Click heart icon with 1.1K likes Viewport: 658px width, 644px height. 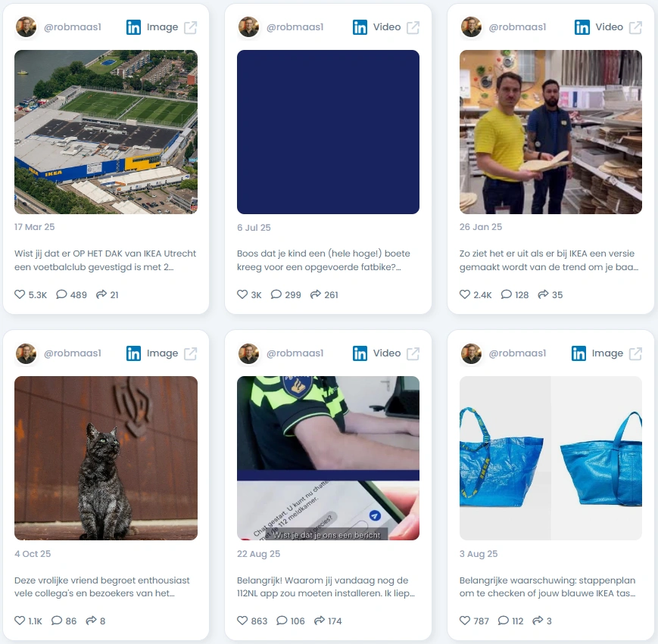(20, 621)
